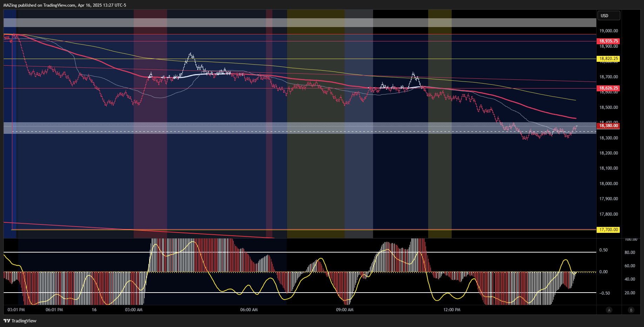Click the 06:00 AM time axis label
Image resolution: width=644 pixels, height=327 pixels.
click(x=249, y=310)
